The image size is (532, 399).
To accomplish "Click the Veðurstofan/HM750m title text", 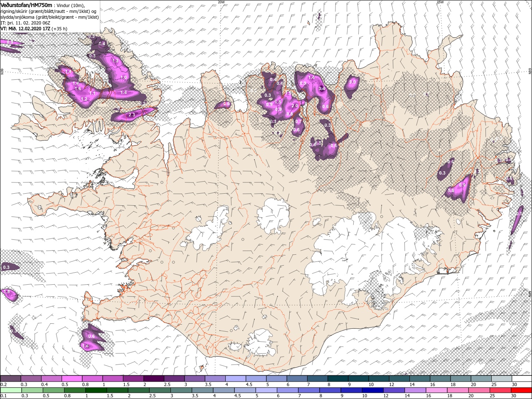I will coord(26,5).
